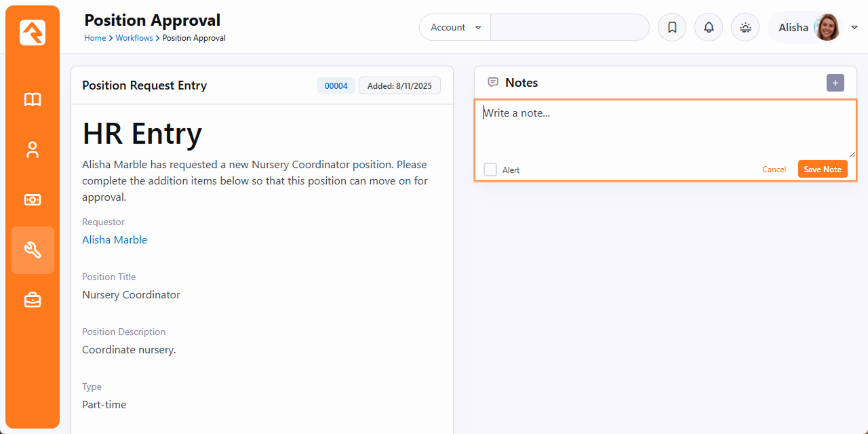Open the money bill sidebar icon

(x=33, y=200)
